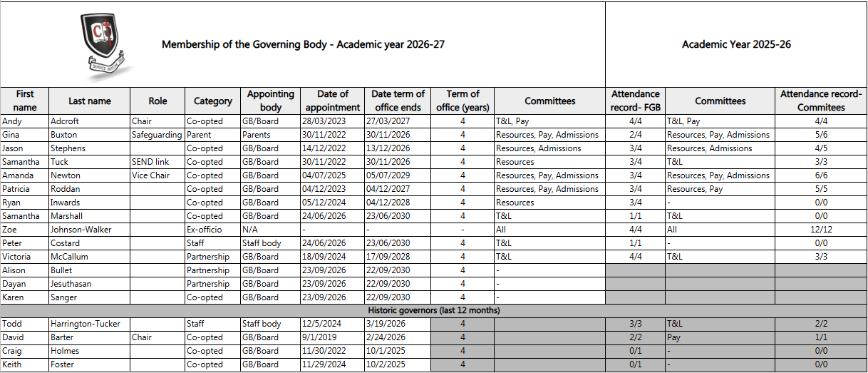Viewport: 868px width, 373px height.
Task: Click the 'Attendance record- FGB' header
Action: click(x=635, y=101)
